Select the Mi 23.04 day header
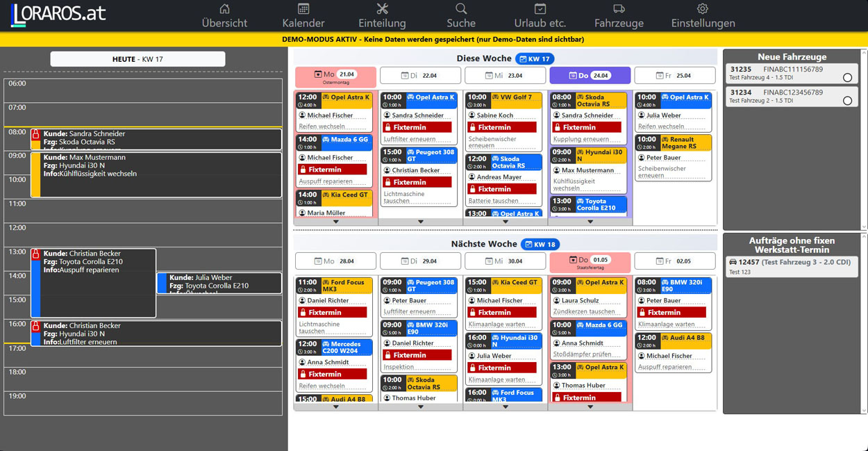Viewport: 868px width, 451px height. point(505,75)
